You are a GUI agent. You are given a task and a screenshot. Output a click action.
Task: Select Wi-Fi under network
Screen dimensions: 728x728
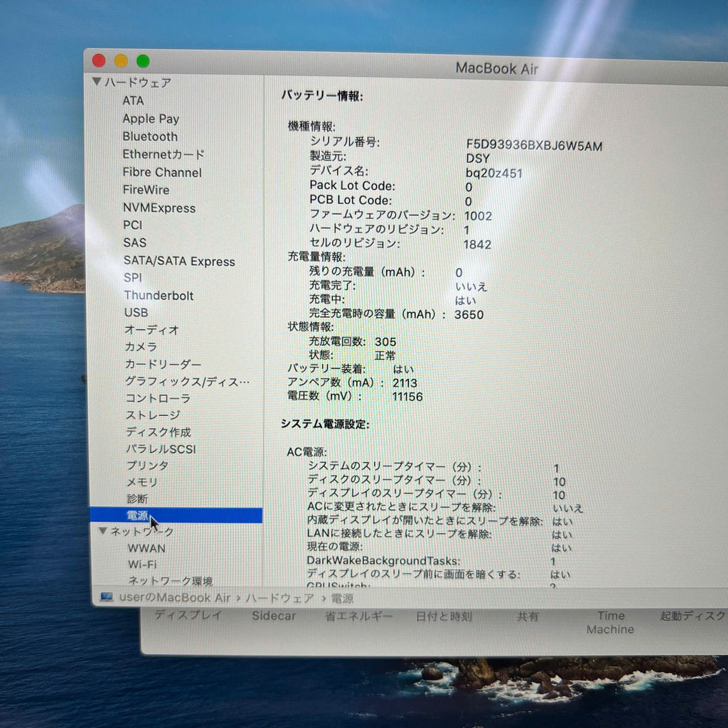pyautogui.click(x=142, y=564)
